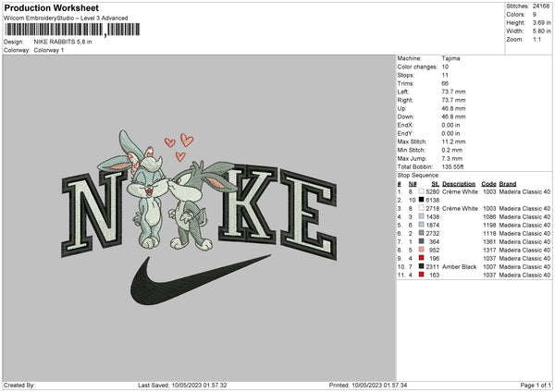Click the pink swatch in stop row 8
The height and width of the screenshot is (392, 555).
(x=421, y=250)
